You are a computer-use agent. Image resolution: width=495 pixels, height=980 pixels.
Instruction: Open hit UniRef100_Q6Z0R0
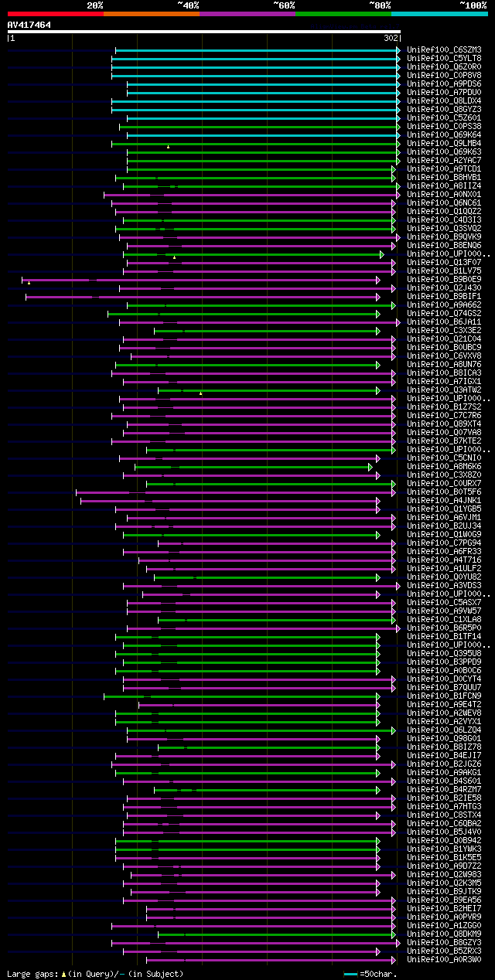(444, 66)
